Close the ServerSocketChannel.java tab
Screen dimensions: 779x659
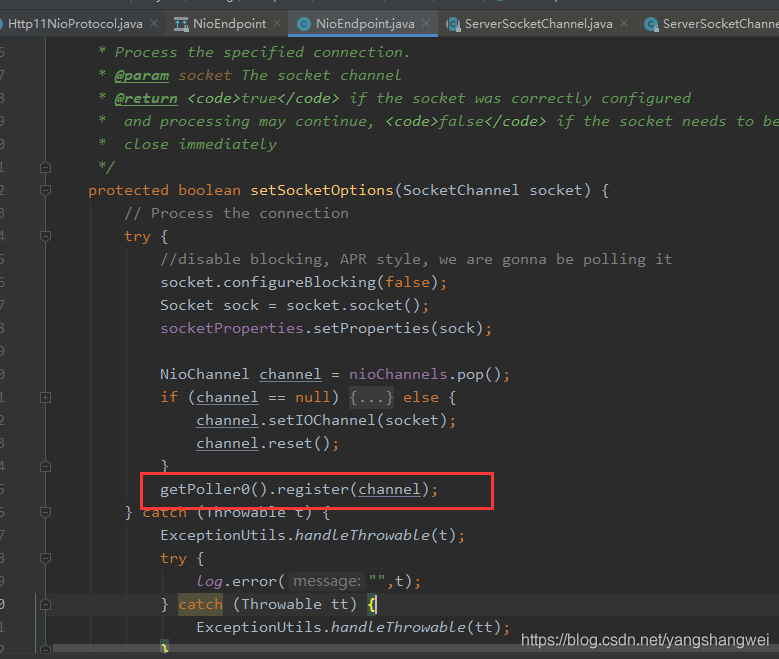tap(625, 23)
